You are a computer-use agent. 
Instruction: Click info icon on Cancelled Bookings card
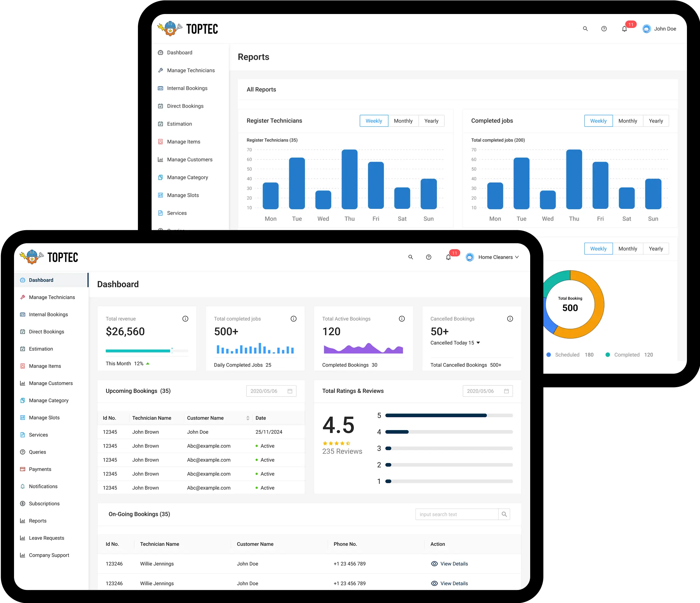[x=510, y=319]
